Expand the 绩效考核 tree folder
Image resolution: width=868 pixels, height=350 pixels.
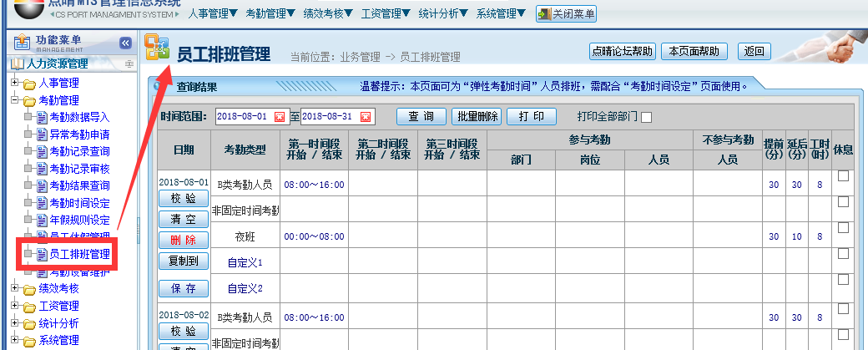(x=14, y=288)
